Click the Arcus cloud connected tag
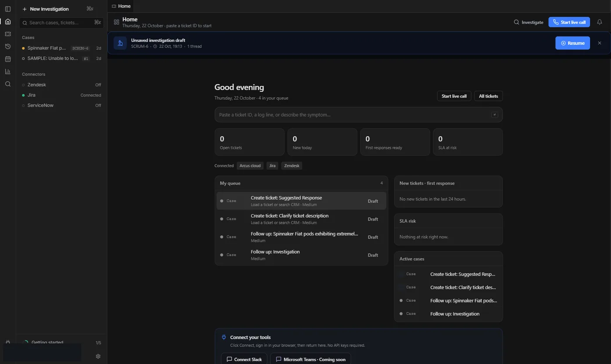The image size is (611, 364). coord(250,166)
